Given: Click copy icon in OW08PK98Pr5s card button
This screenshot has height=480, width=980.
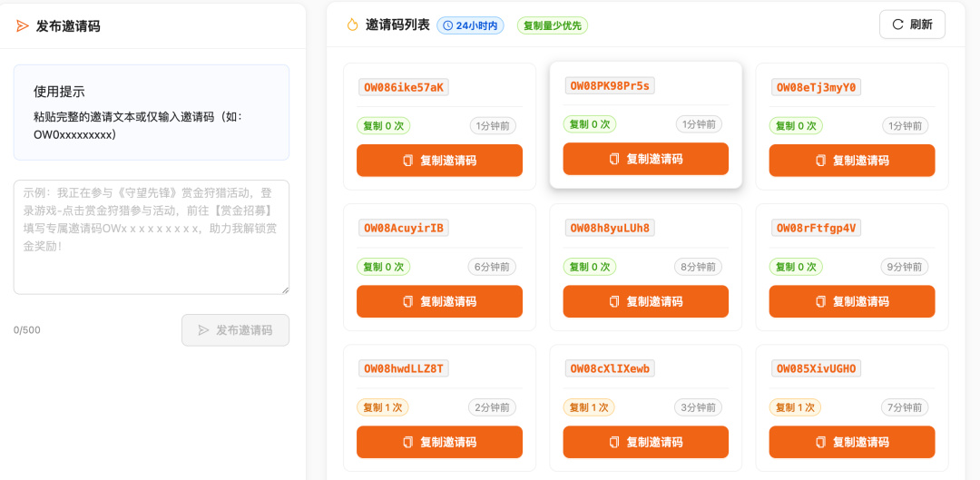Looking at the screenshot, I should click(x=614, y=159).
